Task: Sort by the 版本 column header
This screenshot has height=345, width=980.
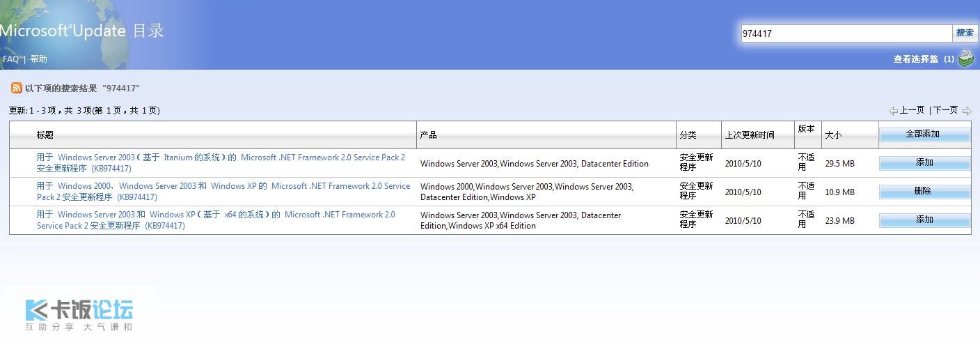Action: coord(806,129)
